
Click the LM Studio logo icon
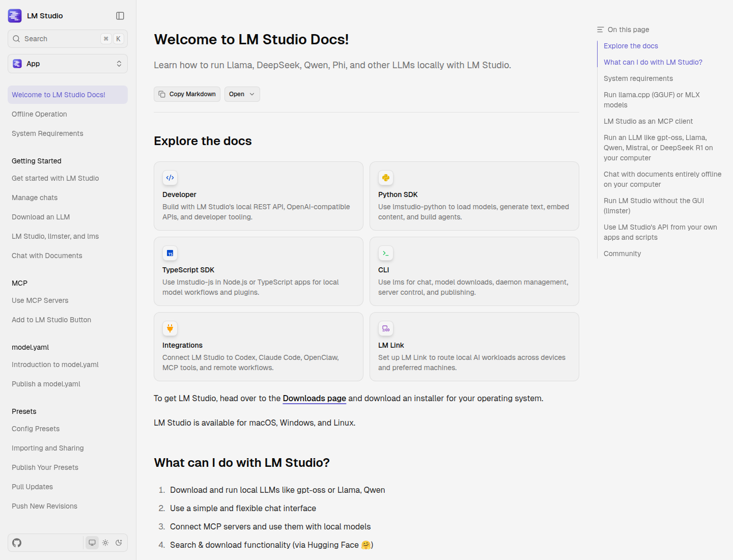15,16
